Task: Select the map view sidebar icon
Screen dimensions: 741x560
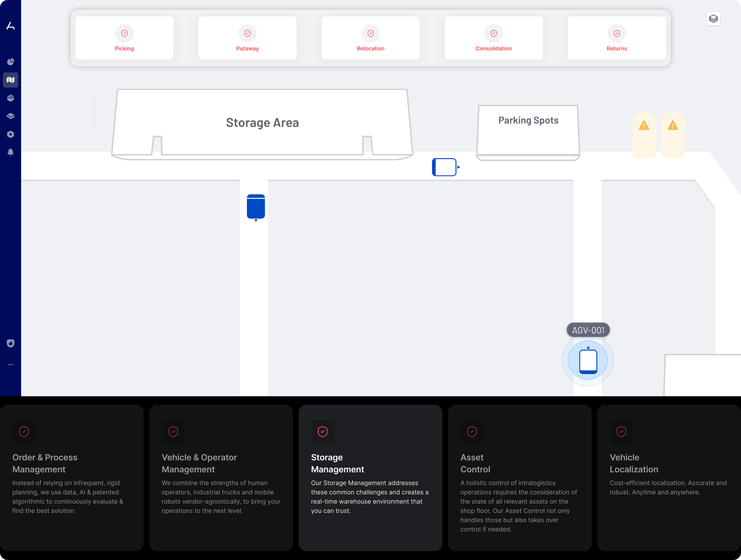Action: point(10,80)
